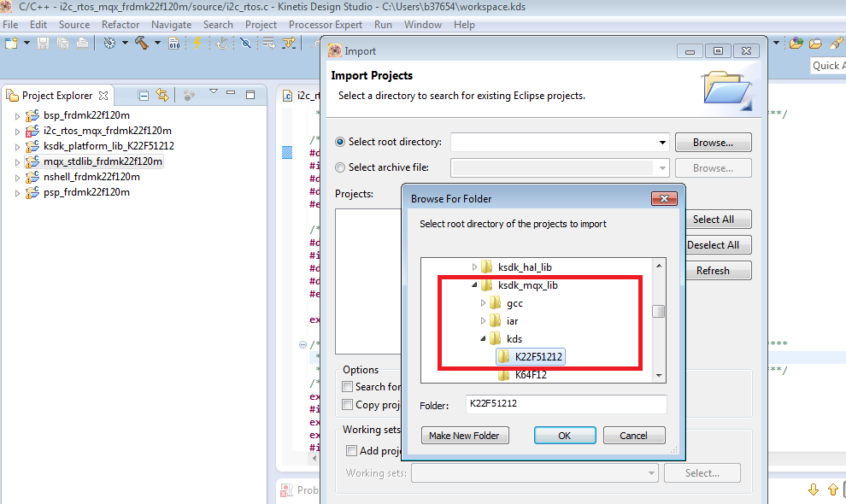Choose the Select root directory radio button
The height and width of the screenshot is (504, 846).
(x=340, y=142)
